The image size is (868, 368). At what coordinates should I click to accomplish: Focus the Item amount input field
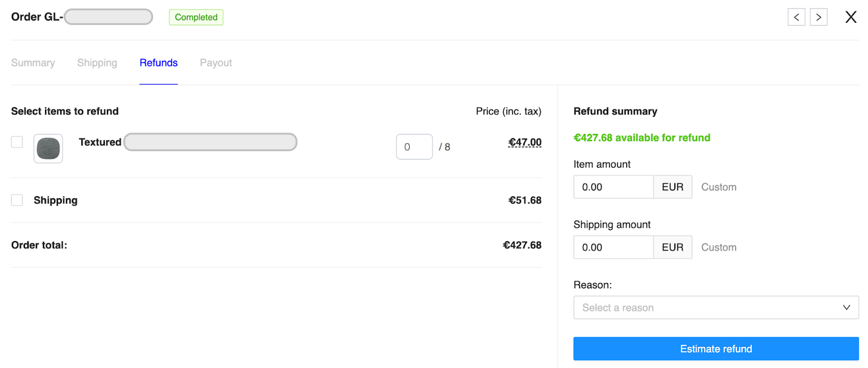coord(613,187)
